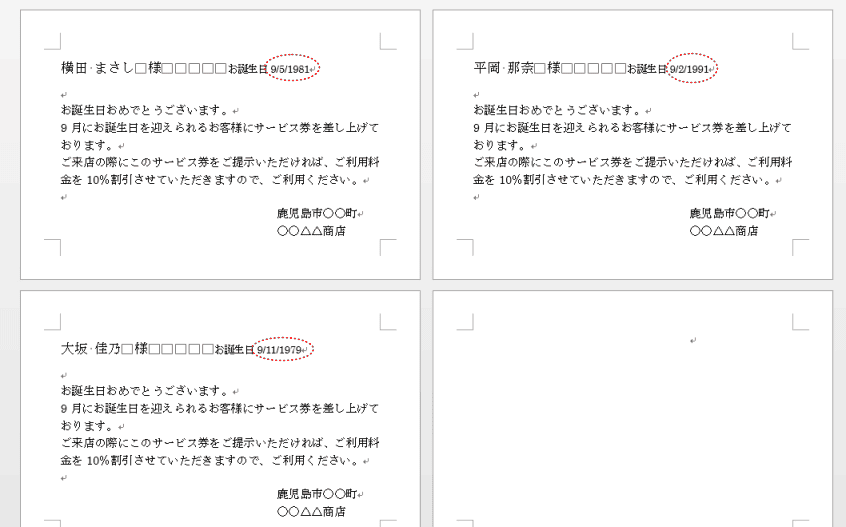Click the name 平岡 那奈 on second page
The image size is (846, 527).
click(x=503, y=68)
